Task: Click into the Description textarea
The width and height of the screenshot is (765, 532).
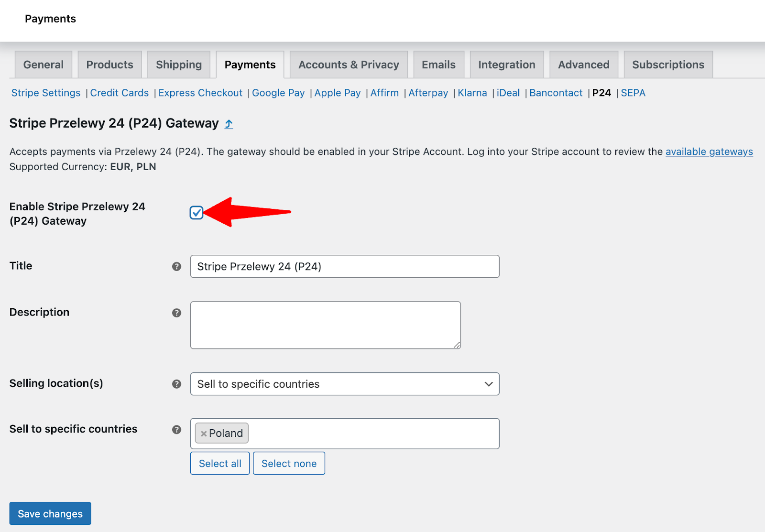Action: point(326,325)
